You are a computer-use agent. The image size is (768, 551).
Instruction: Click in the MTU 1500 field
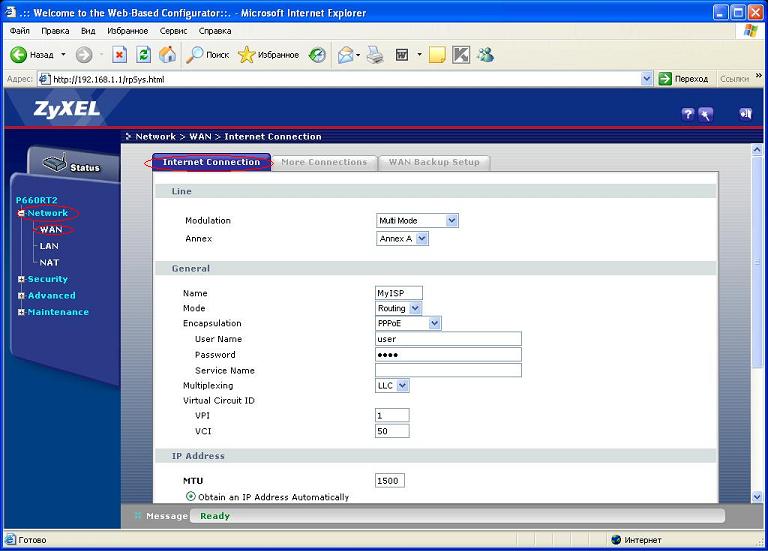pos(390,480)
